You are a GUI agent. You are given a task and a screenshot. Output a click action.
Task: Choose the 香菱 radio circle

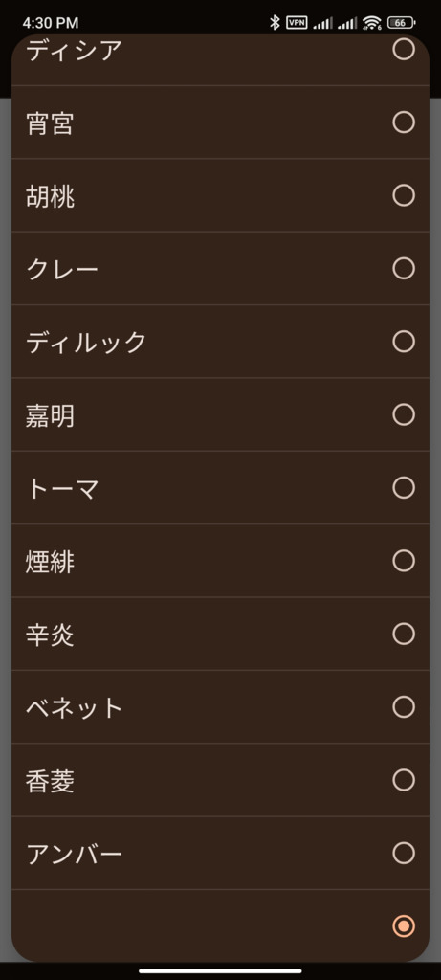pyautogui.click(x=404, y=780)
